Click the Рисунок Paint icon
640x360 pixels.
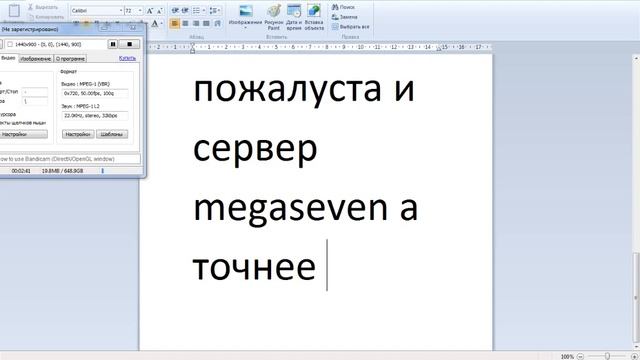point(274,11)
